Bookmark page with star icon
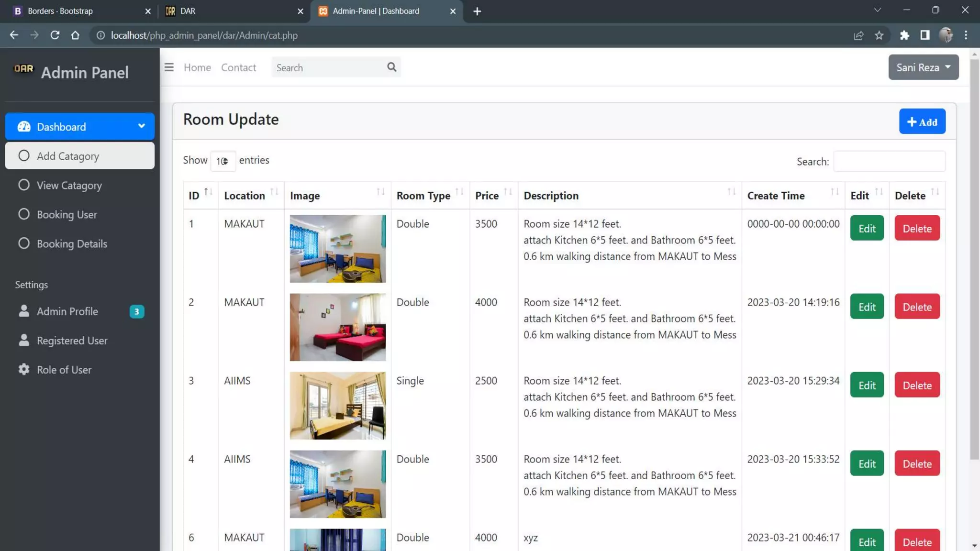The width and height of the screenshot is (980, 551). tap(879, 35)
